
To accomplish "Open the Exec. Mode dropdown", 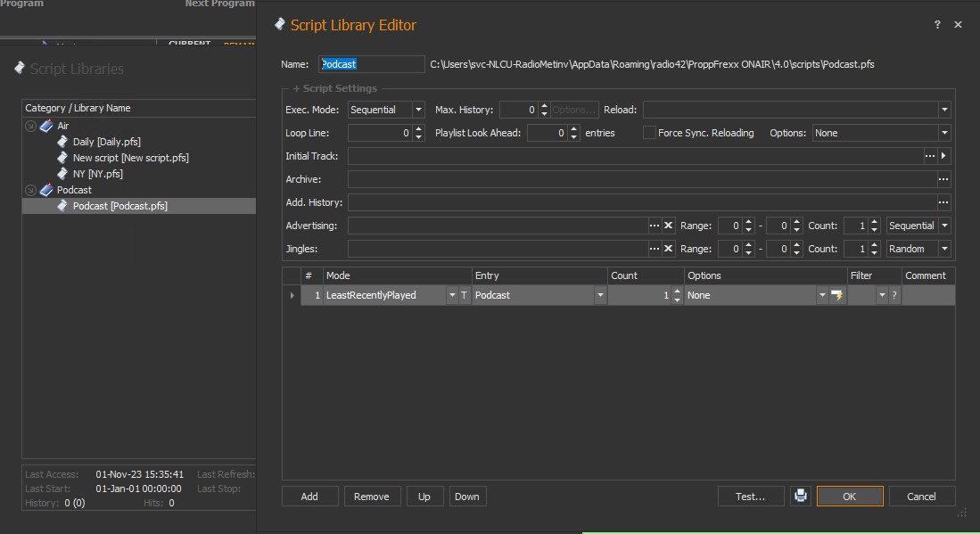I will 417,110.
